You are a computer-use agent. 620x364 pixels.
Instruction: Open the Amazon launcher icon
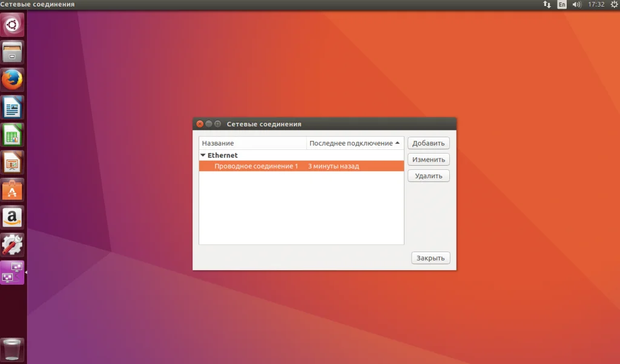coord(12,218)
